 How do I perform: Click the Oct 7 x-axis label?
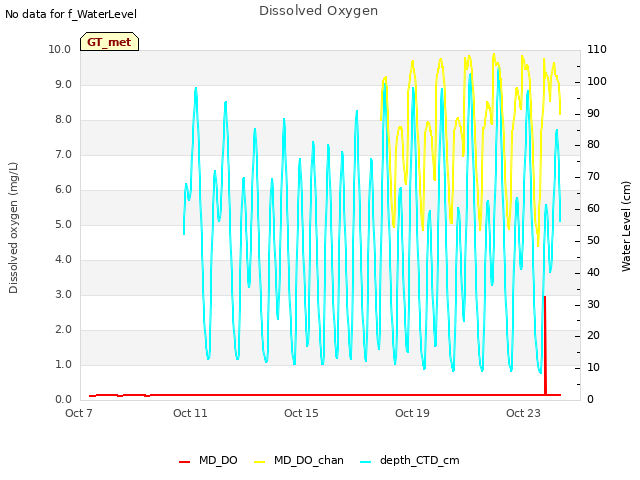pos(79,413)
